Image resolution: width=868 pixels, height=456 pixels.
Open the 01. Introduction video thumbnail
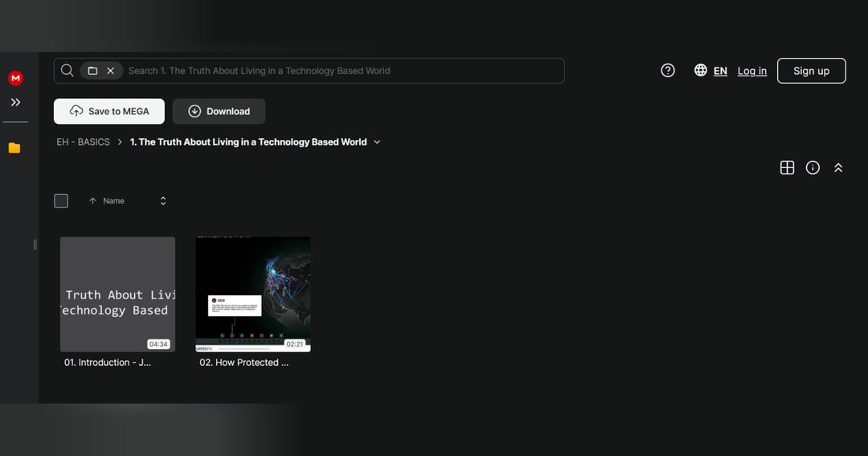[x=117, y=294]
